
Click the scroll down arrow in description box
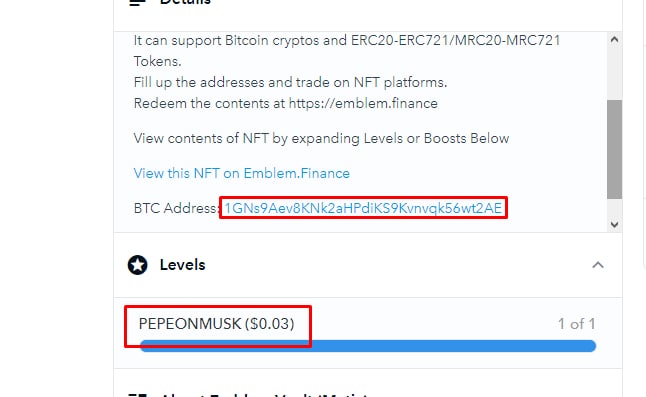point(614,224)
